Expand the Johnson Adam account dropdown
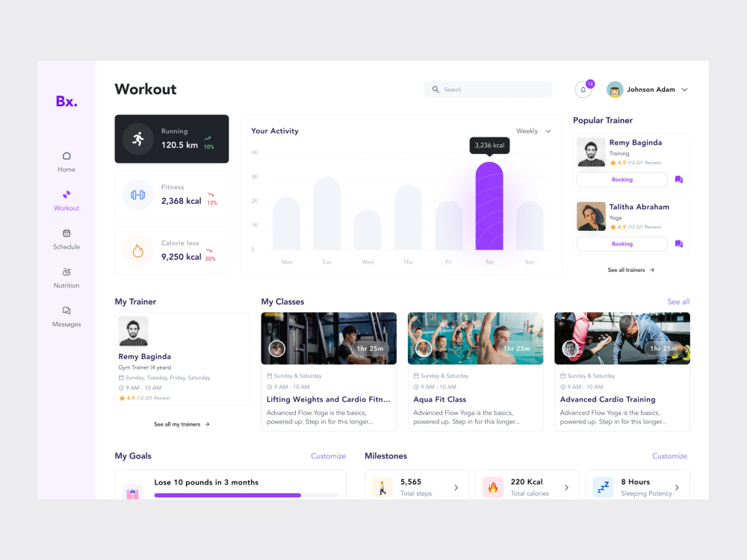The height and width of the screenshot is (560, 747). click(x=684, y=90)
